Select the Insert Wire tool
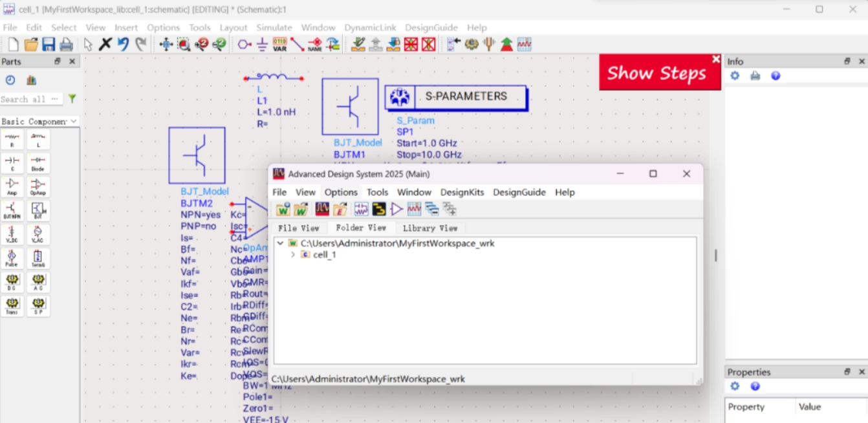Screen dimensions: 868x423 [297, 45]
